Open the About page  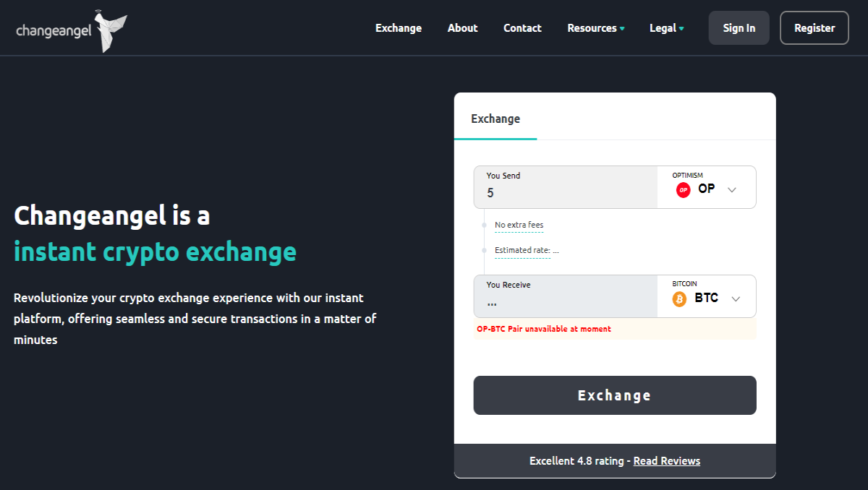[x=462, y=28]
